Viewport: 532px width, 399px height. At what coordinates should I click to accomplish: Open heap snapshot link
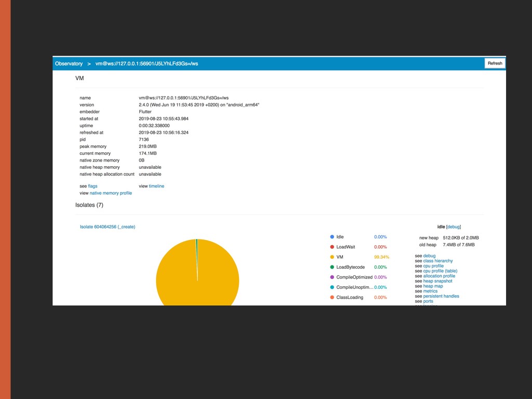437,281
